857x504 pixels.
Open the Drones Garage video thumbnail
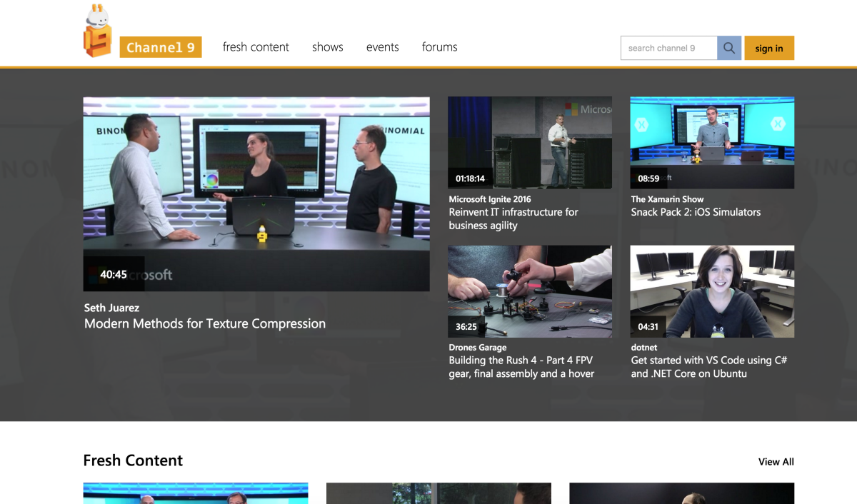click(530, 291)
